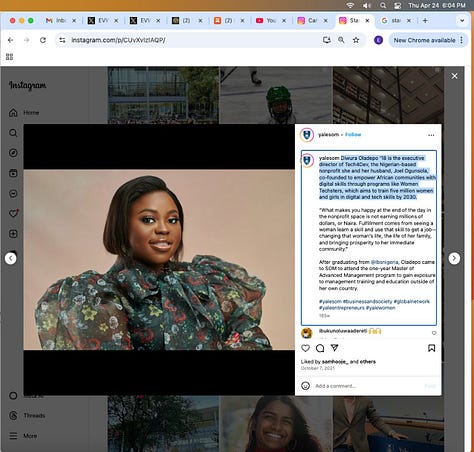Viewport: 474px width, 452px height.
Task: Bookmark this page with star icon
Action: point(356,40)
